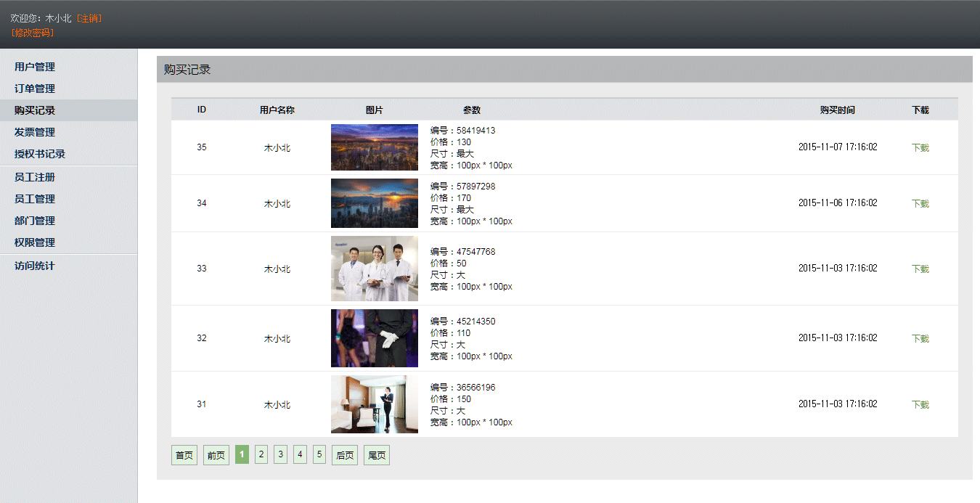This screenshot has height=503, width=980.
Task: Jump to page 5
Action: tap(319, 454)
